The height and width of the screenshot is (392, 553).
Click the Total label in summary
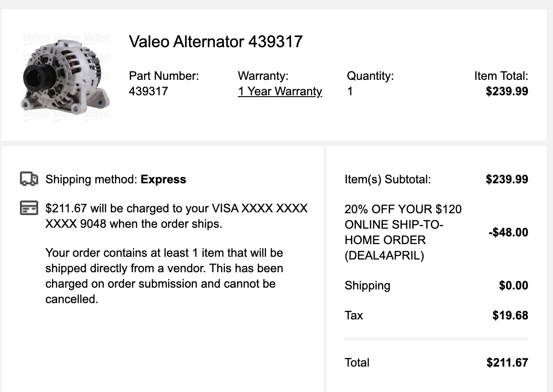click(x=357, y=363)
